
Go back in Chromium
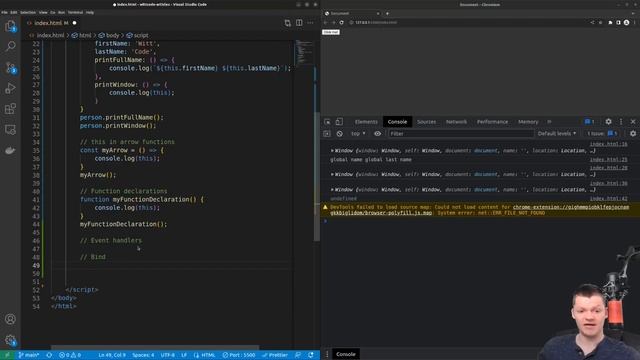(x=325, y=22)
